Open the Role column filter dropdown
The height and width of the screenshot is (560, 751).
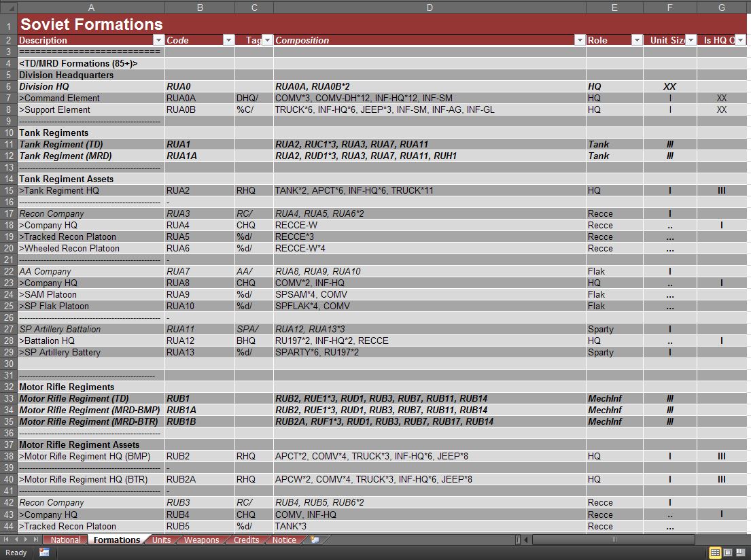coord(637,40)
